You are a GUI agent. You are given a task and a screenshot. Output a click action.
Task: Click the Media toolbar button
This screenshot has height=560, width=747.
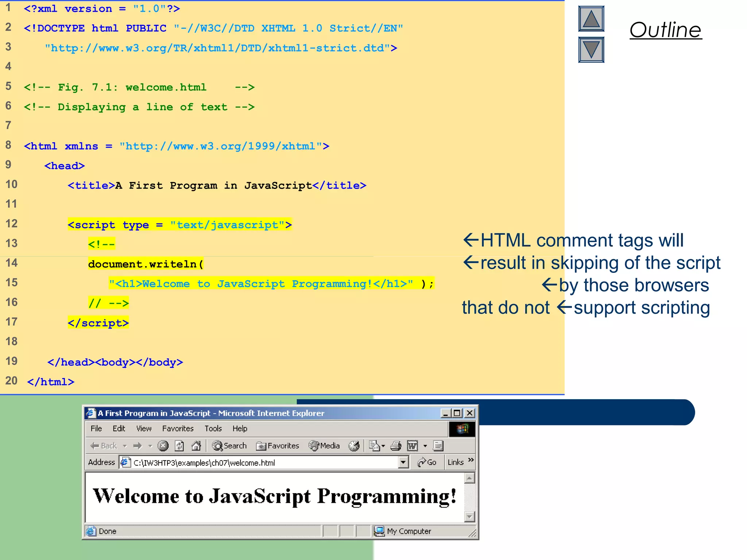coord(324,446)
